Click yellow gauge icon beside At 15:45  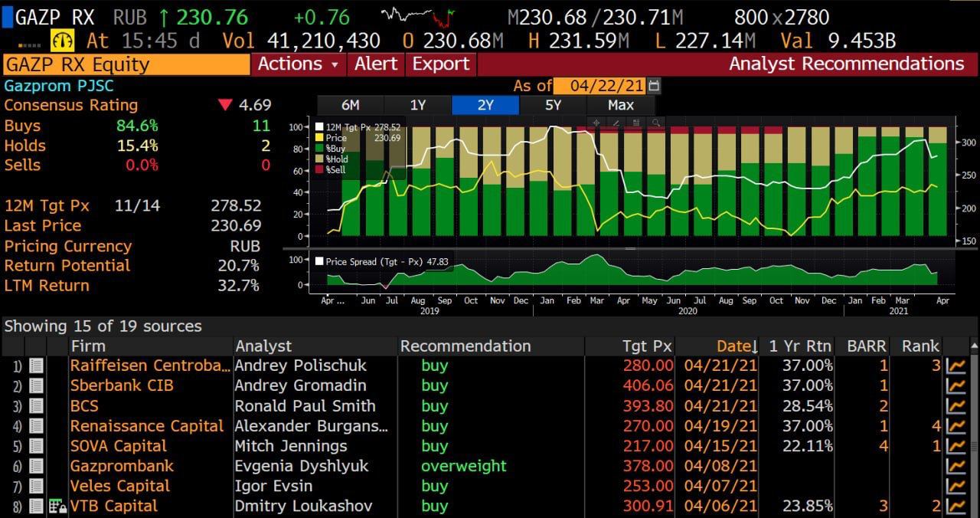point(62,40)
